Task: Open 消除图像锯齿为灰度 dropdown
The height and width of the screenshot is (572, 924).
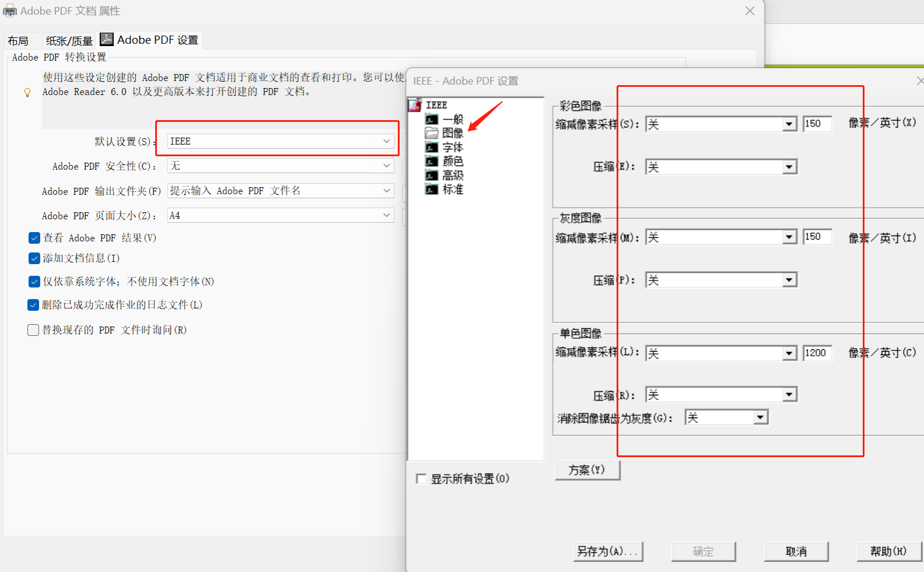Action: pos(726,417)
